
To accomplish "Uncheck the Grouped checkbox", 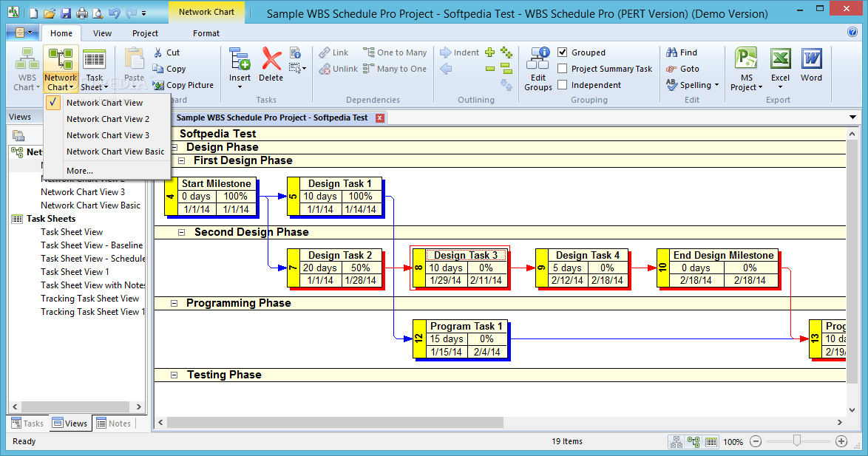I will (563, 52).
